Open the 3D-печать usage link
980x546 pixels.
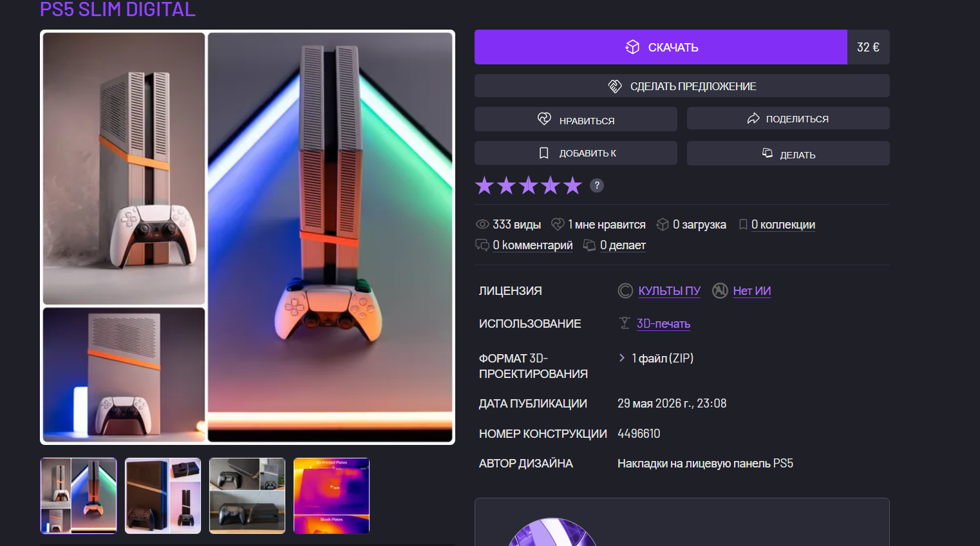663,324
